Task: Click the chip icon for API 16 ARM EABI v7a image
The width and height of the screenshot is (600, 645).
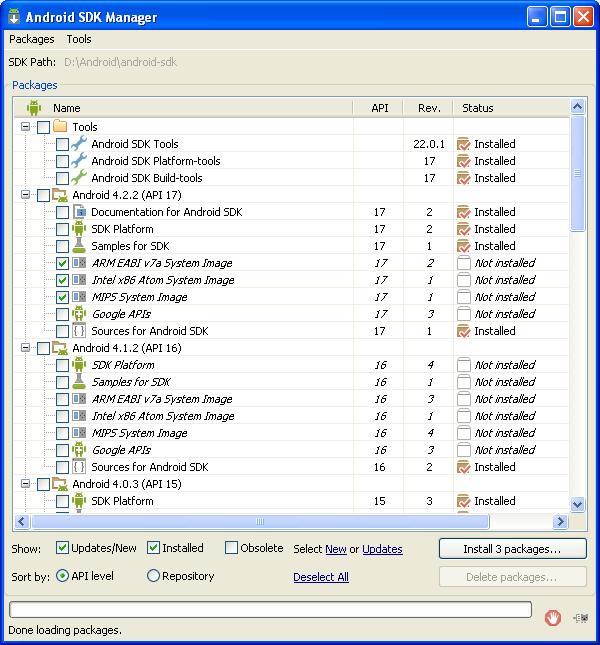Action: 79,399
